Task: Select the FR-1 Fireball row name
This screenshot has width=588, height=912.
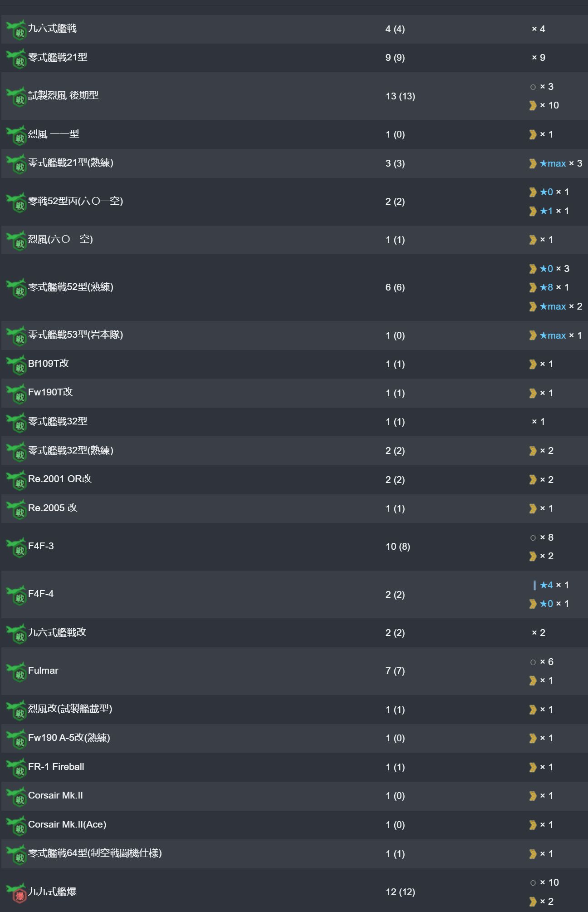Action: pos(56,767)
